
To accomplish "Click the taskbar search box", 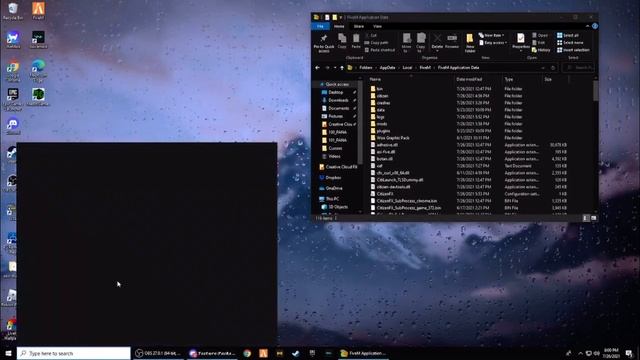I will pos(74,353).
